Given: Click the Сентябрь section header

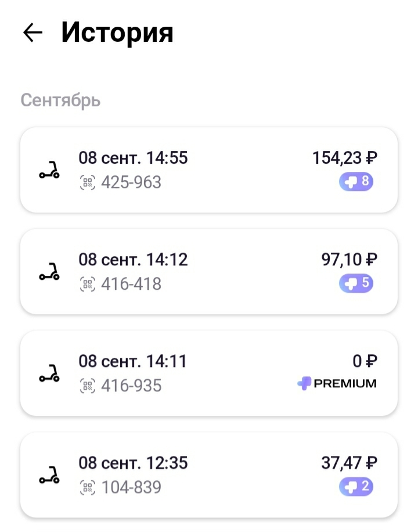Looking at the screenshot, I should tap(60, 100).
